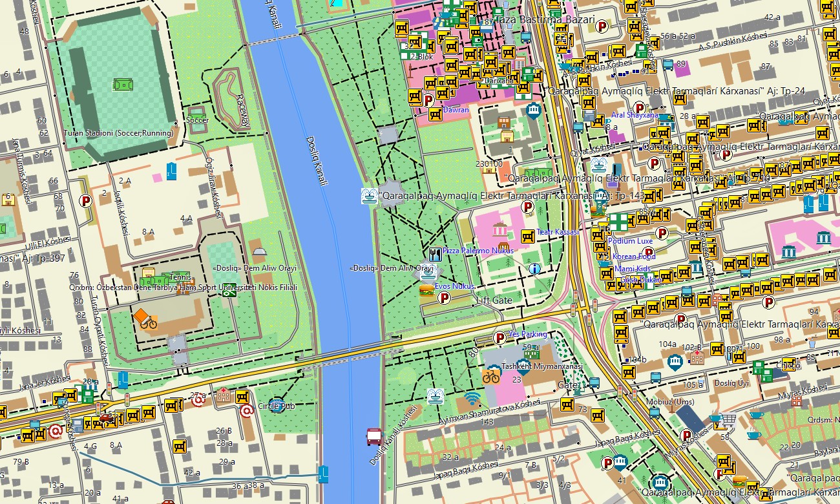840x504 pixels.
Task: Select the blue bus stop icon right of Gate
Action: (x=594, y=383)
